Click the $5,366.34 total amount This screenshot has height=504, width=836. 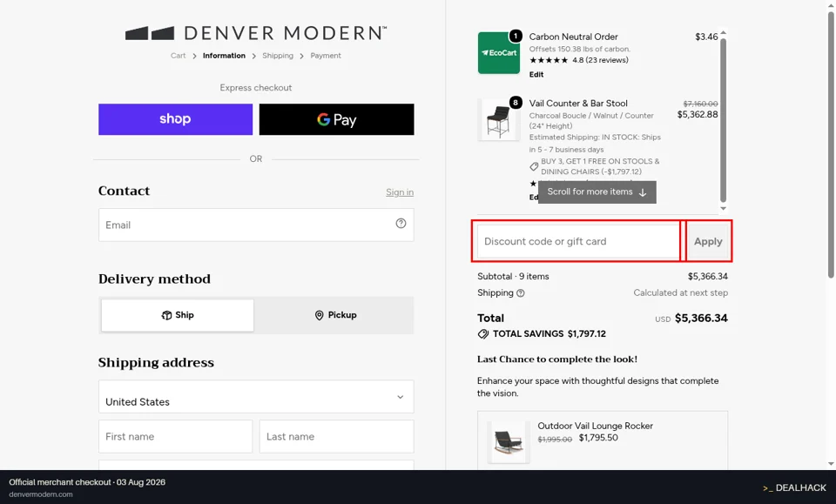point(701,318)
